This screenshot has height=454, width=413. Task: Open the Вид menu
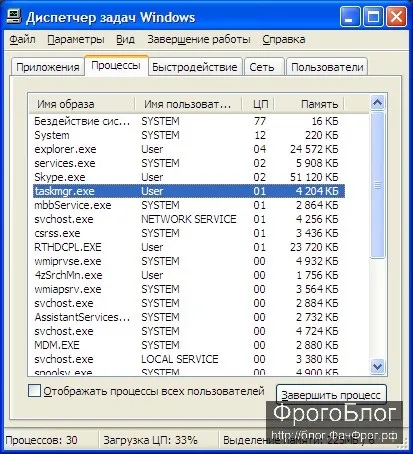tap(125, 39)
